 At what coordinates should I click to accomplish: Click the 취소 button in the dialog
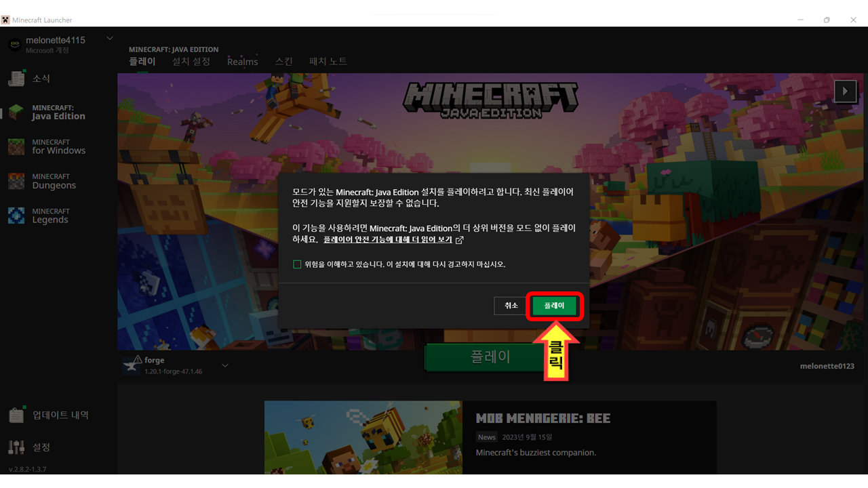pos(511,306)
